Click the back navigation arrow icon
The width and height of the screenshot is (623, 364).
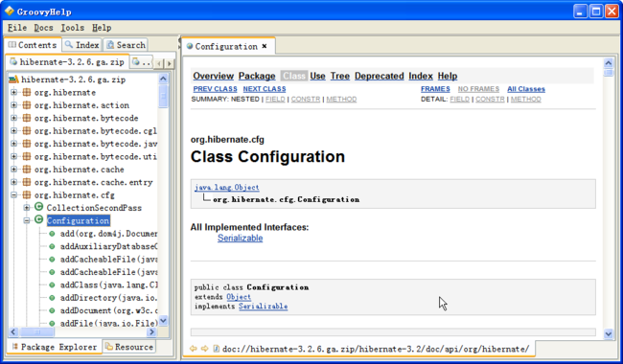pos(194,349)
